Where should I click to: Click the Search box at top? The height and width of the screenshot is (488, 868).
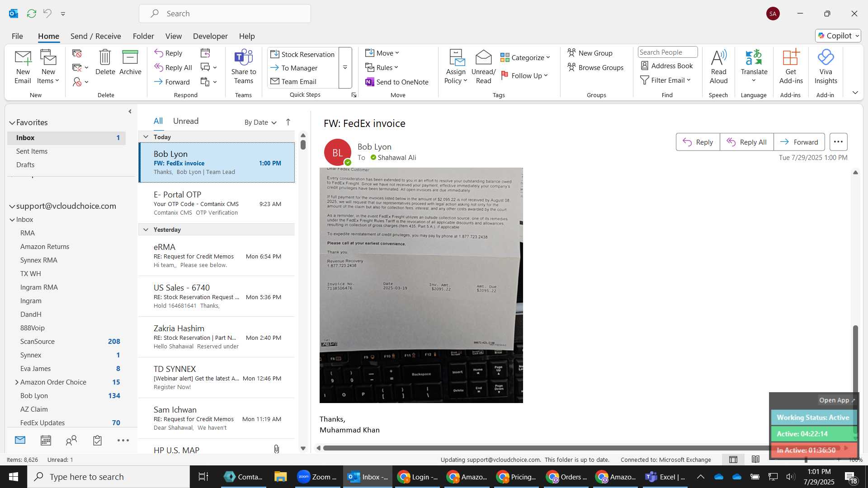pos(225,14)
